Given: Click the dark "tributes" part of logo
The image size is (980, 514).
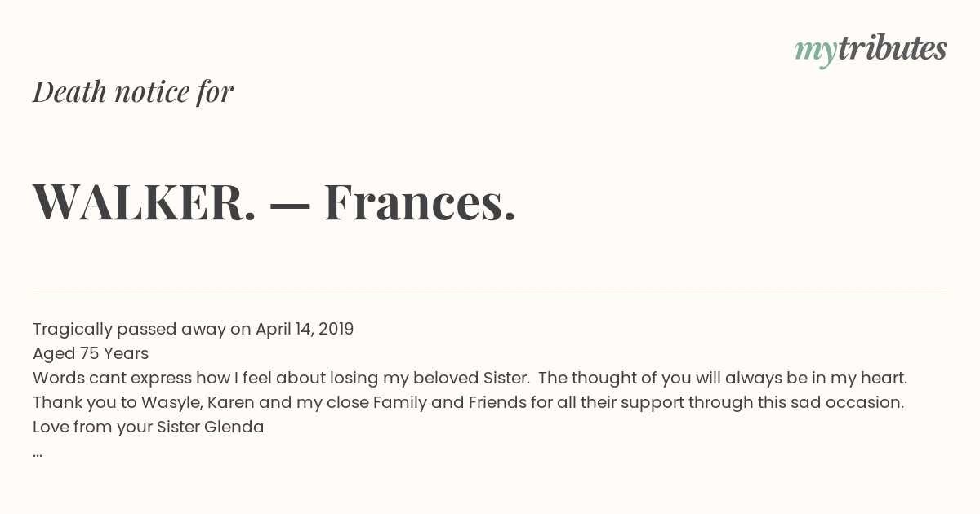Looking at the screenshot, I should coord(893,48).
